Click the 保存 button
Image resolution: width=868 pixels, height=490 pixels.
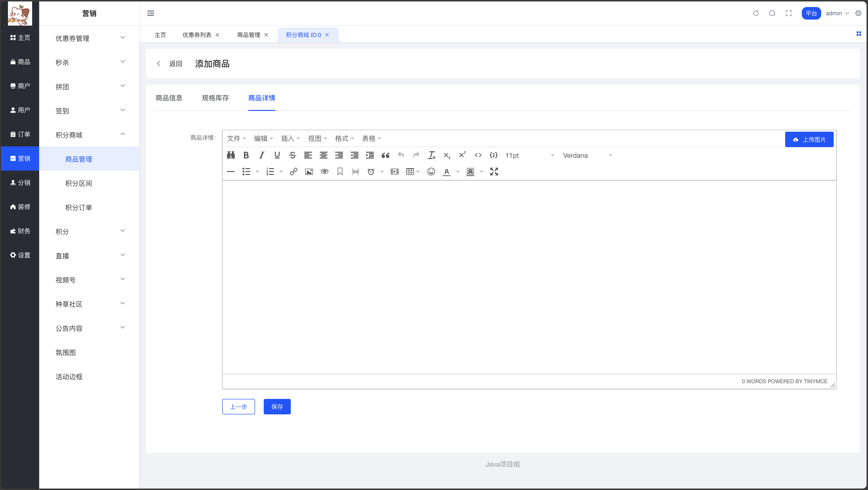pos(277,406)
